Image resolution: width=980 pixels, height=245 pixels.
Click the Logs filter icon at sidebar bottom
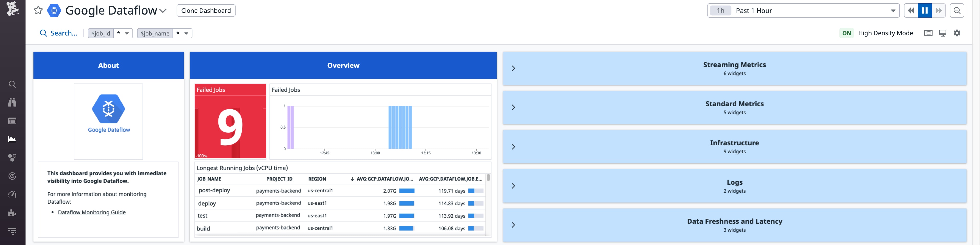pyautogui.click(x=12, y=231)
